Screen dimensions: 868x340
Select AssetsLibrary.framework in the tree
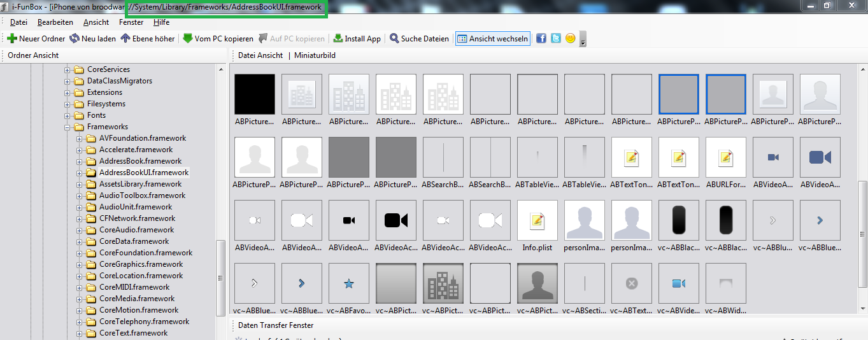click(x=140, y=184)
